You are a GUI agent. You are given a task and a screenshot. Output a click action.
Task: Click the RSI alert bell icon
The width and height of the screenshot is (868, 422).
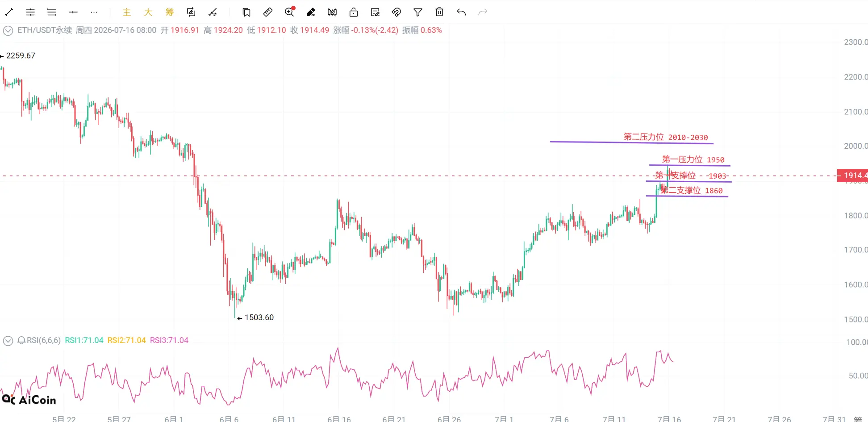tap(21, 341)
